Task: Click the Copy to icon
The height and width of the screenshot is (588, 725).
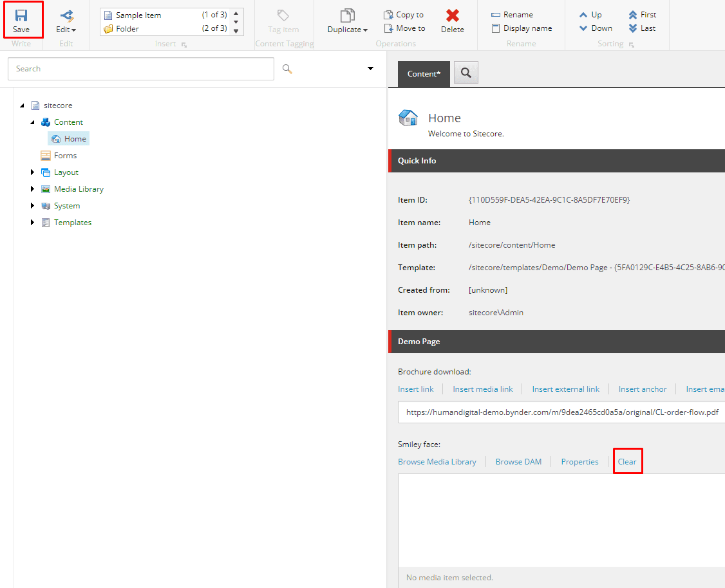Action: (x=388, y=15)
